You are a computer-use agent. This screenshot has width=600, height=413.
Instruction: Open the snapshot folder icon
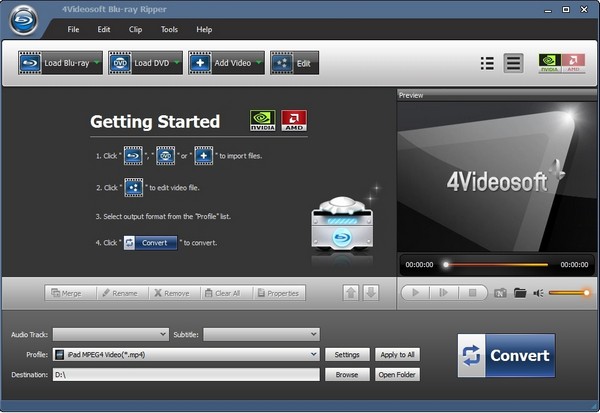[x=520, y=293]
